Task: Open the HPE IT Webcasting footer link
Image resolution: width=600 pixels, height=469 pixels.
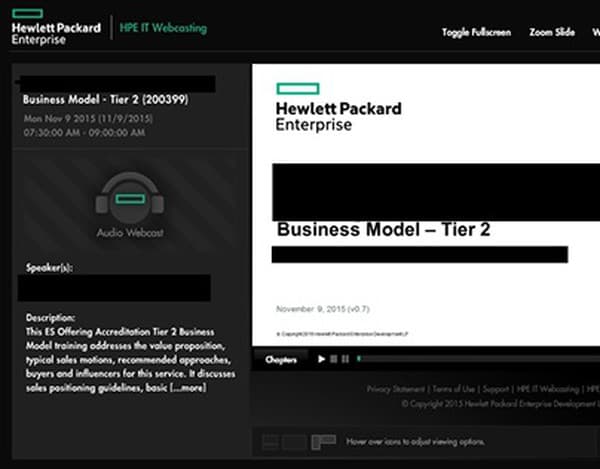Action: tap(547, 389)
